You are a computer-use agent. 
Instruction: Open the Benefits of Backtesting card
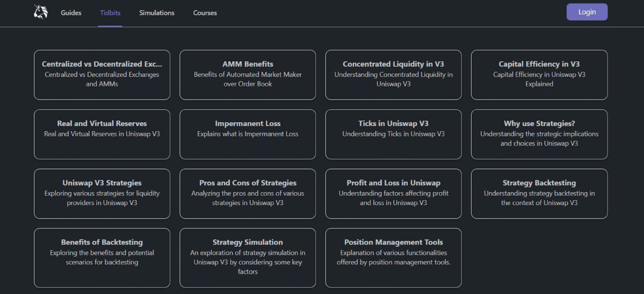(102, 258)
